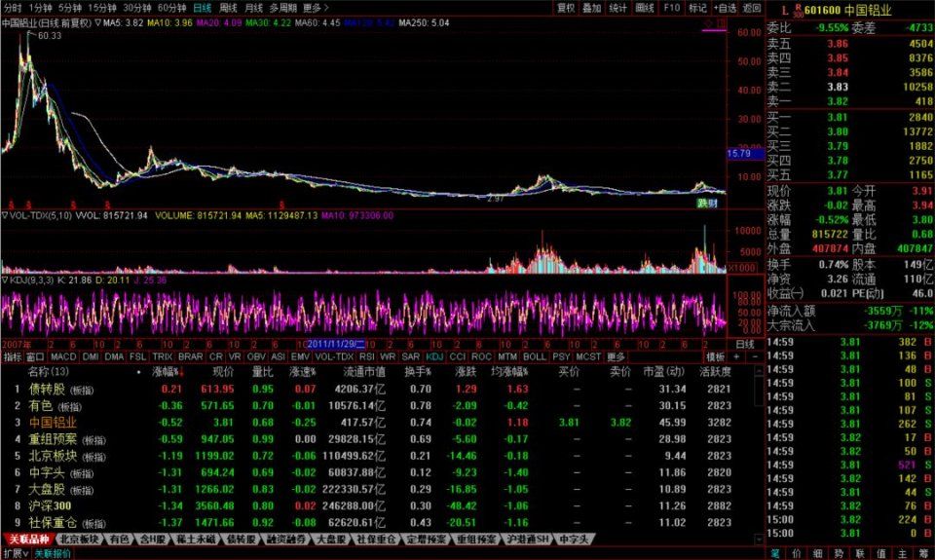Viewport: 935px width, 560px height.
Task: Open the F10 company info view
Action: click(x=670, y=7)
